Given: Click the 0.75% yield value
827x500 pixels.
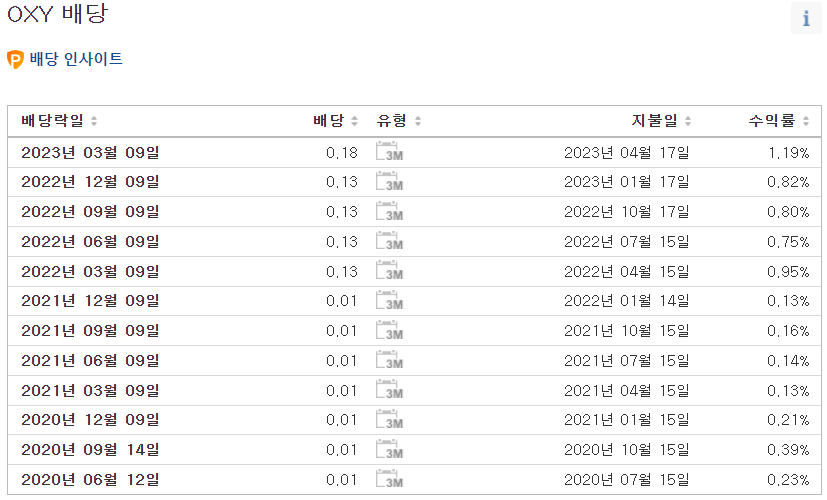Looking at the screenshot, I should [788, 242].
